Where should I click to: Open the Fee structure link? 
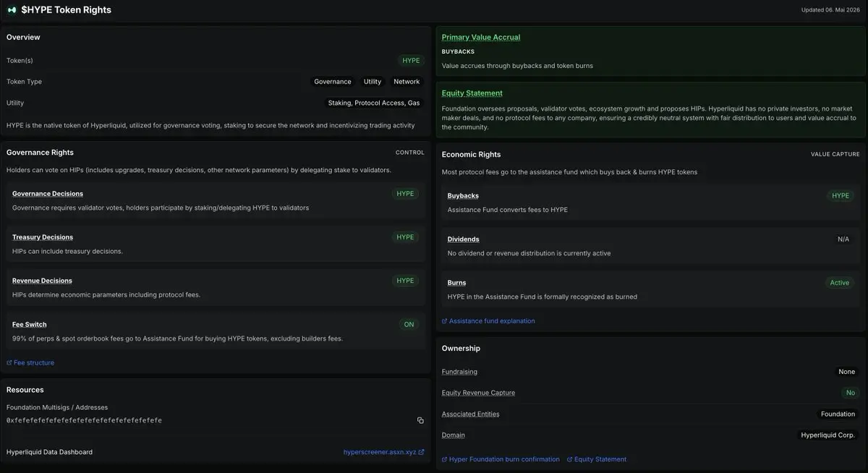[x=30, y=362]
